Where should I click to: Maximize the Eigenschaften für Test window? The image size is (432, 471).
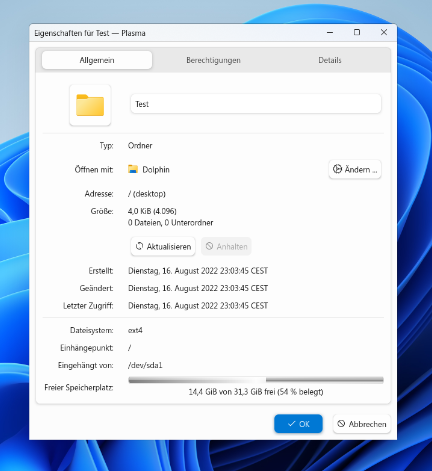coord(357,32)
